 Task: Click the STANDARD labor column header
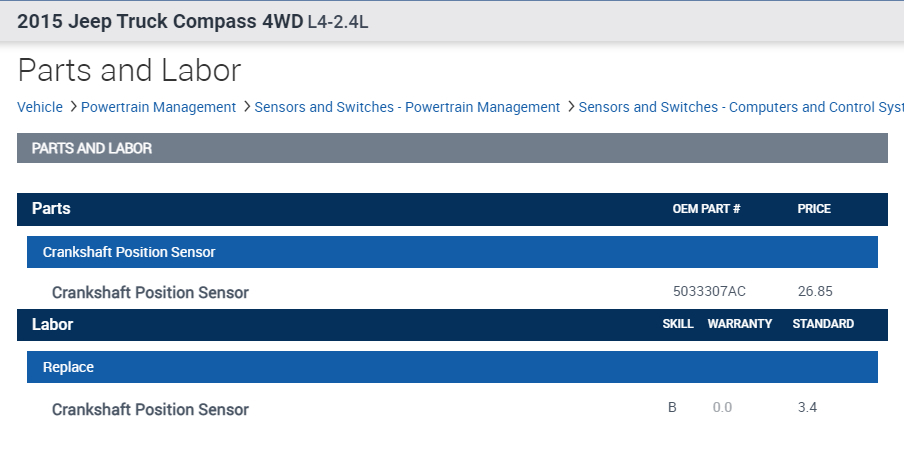[823, 324]
